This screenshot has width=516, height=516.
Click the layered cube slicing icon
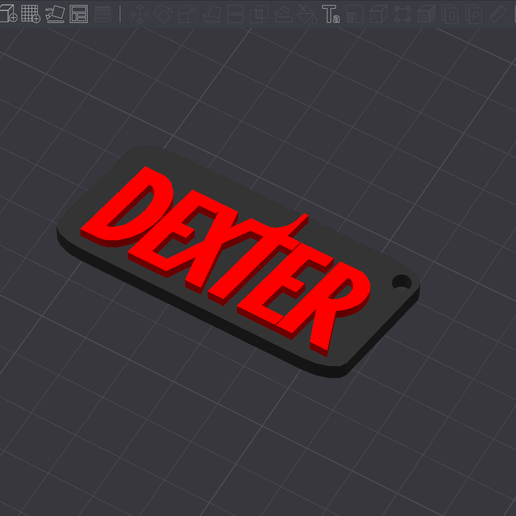(426, 14)
